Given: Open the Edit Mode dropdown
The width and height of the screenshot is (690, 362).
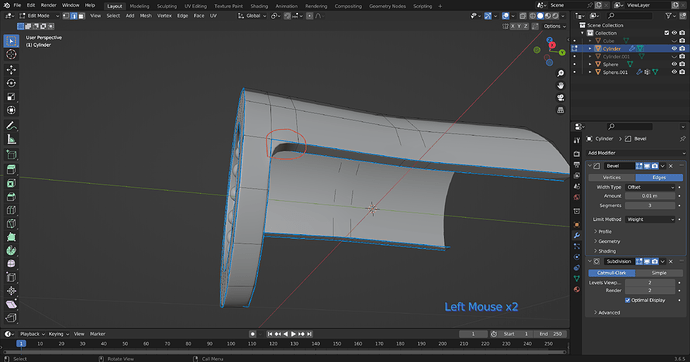Looking at the screenshot, I should 39,16.
